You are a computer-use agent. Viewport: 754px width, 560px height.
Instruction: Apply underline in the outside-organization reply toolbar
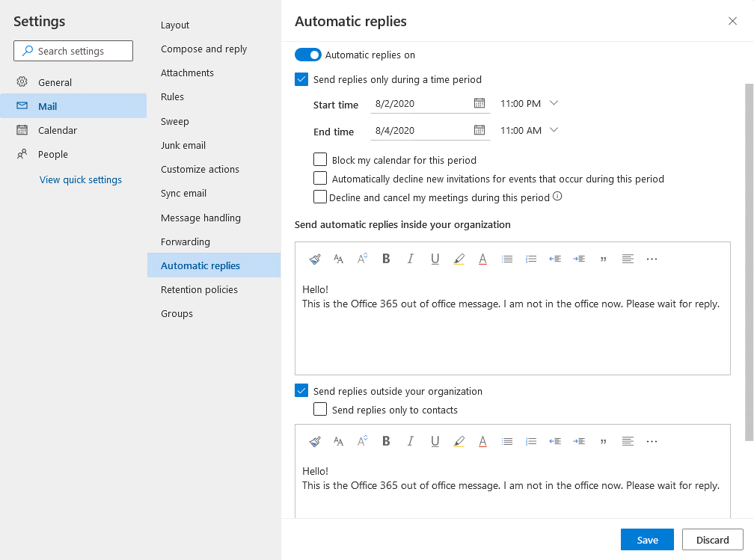tap(435, 441)
